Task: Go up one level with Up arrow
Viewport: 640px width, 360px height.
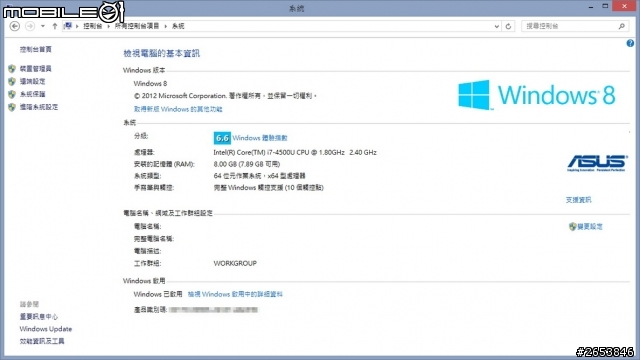Action: coord(55,26)
